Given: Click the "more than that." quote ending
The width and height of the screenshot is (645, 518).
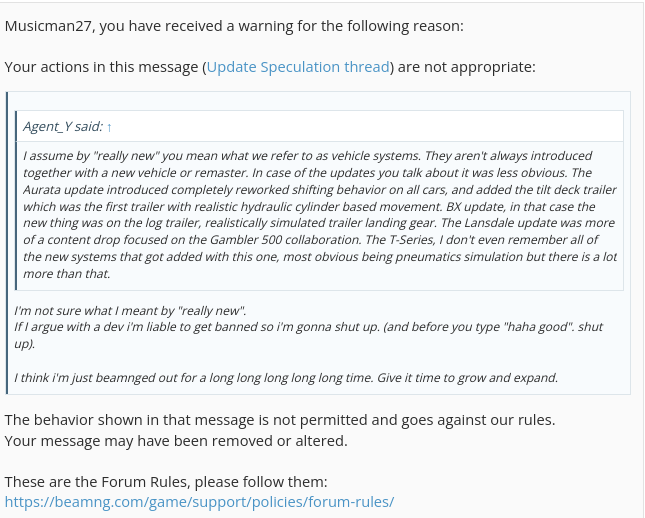Looking at the screenshot, I should (x=67, y=273).
